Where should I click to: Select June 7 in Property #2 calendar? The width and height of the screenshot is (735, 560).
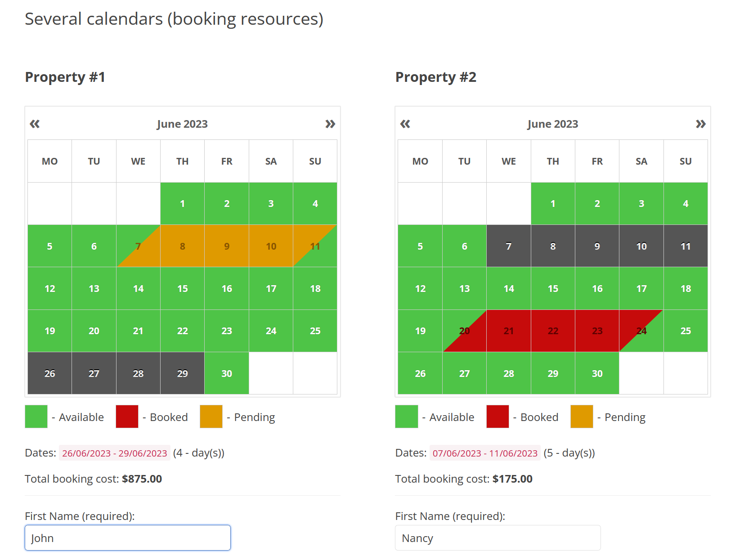[x=508, y=246]
